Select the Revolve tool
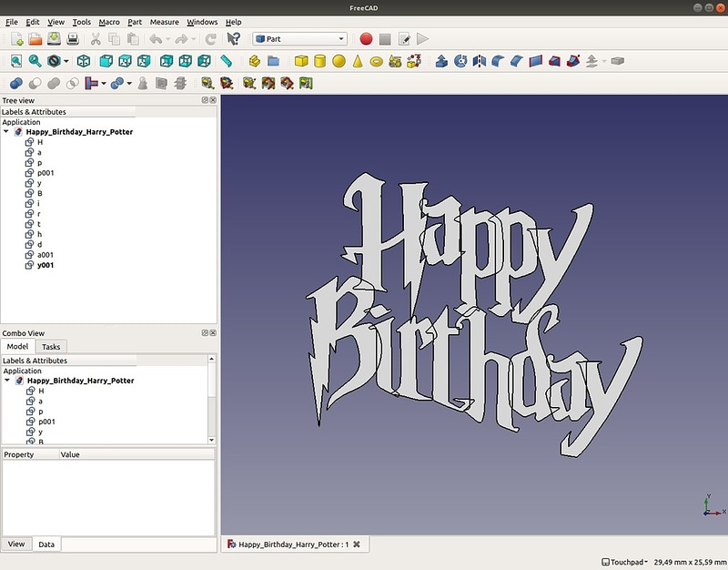The height and width of the screenshot is (570, 728). [460, 61]
